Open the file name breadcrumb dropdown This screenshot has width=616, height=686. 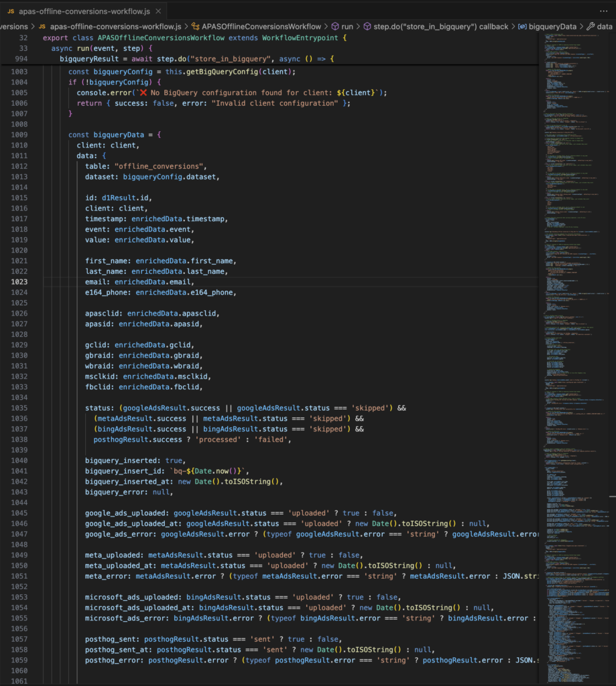coord(115,26)
